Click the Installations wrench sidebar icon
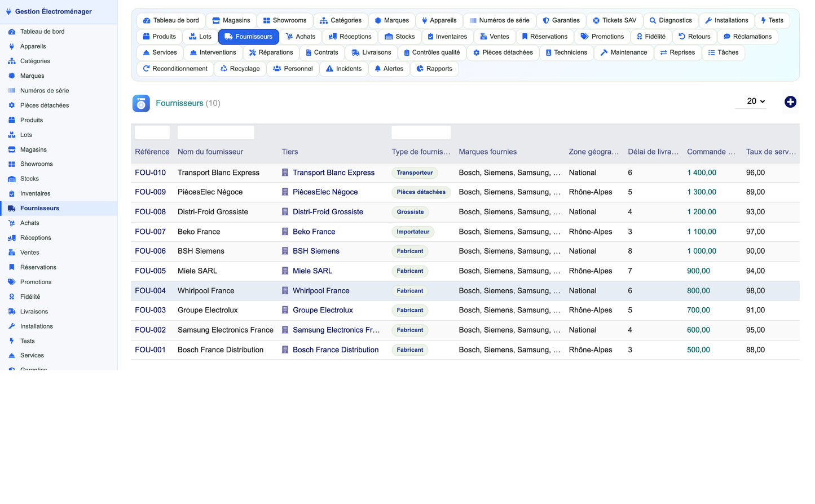815x504 pixels. click(x=11, y=326)
